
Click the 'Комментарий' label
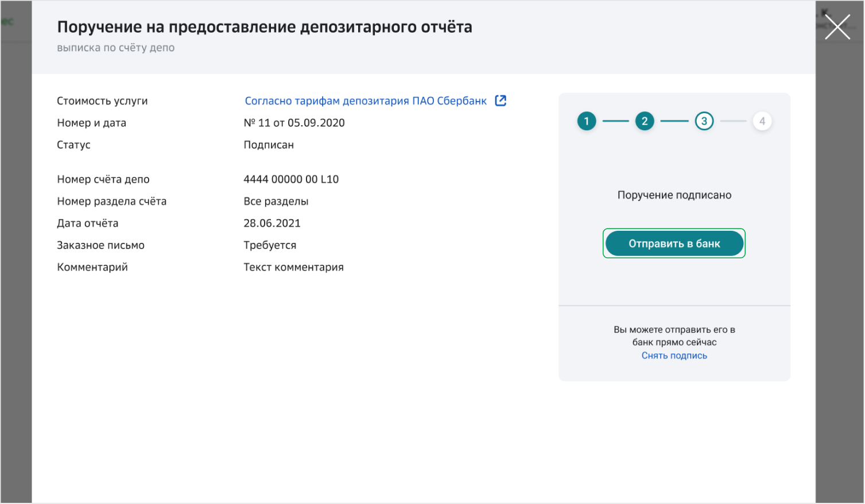coord(92,267)
